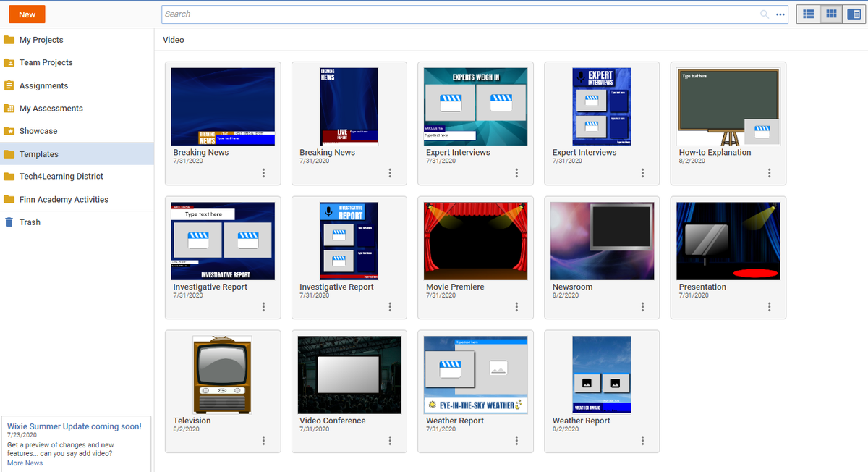Click the My Projects folder icon
Viewport: 868px width, 472px height.
pyautogui.click(x=9, y=40)
